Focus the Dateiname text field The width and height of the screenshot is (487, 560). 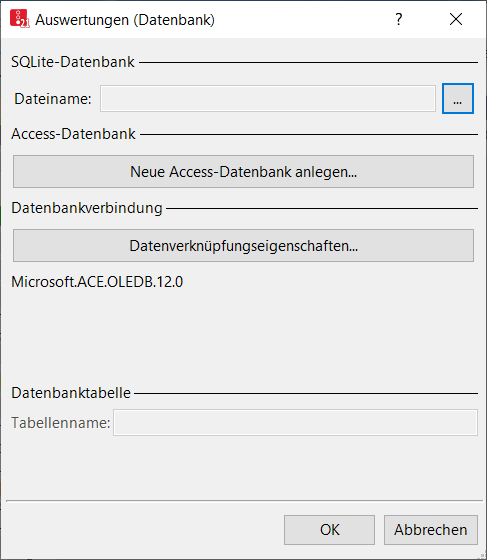(x=268, y=98)
